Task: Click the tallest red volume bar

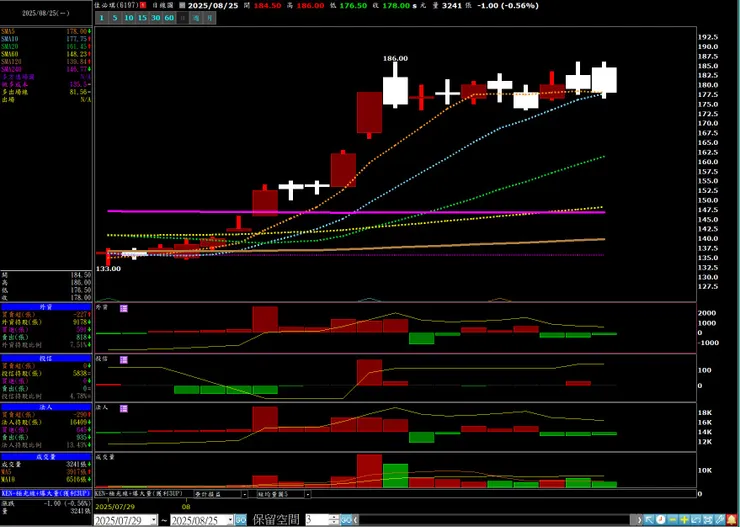Action: pyautogui.click(x=370, y=470)
